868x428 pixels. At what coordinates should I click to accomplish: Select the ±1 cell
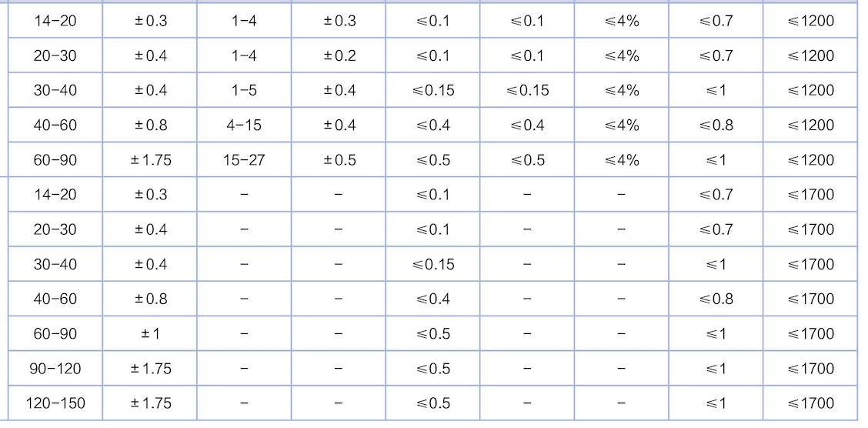[150, 334]
